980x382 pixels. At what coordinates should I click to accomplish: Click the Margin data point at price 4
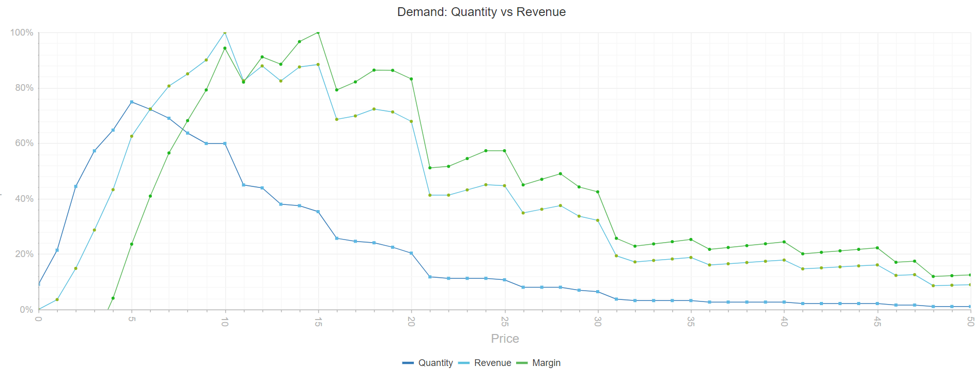pyautogui.click(x=113, y=298)
